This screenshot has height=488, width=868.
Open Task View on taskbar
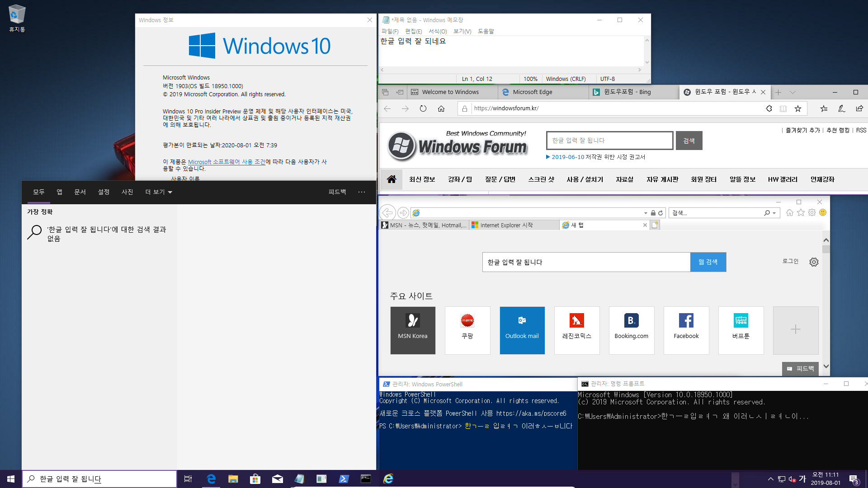tap(188, 479)
